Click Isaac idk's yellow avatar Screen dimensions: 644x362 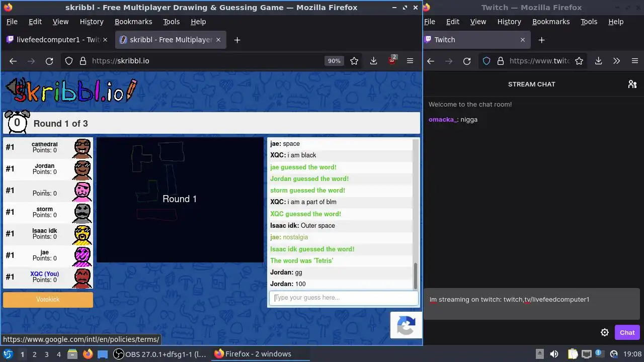click(82, 234)
